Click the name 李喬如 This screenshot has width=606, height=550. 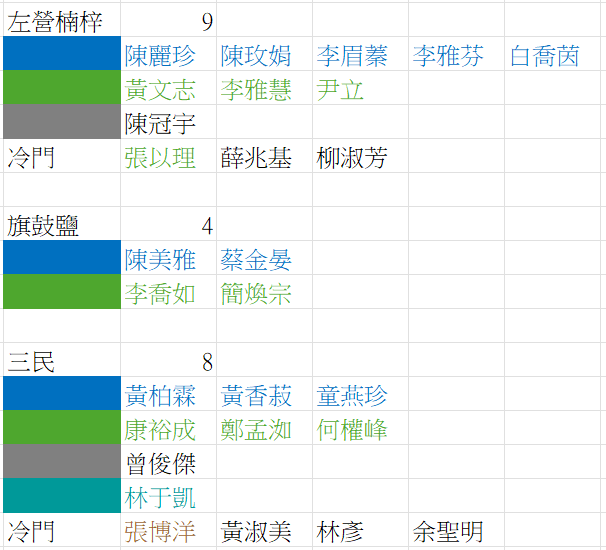pyautogui.click(x=160, y=294)
